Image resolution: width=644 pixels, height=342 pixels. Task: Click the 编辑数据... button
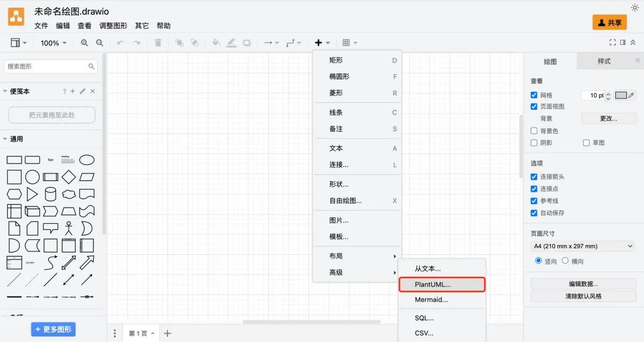tap(583, 284)
